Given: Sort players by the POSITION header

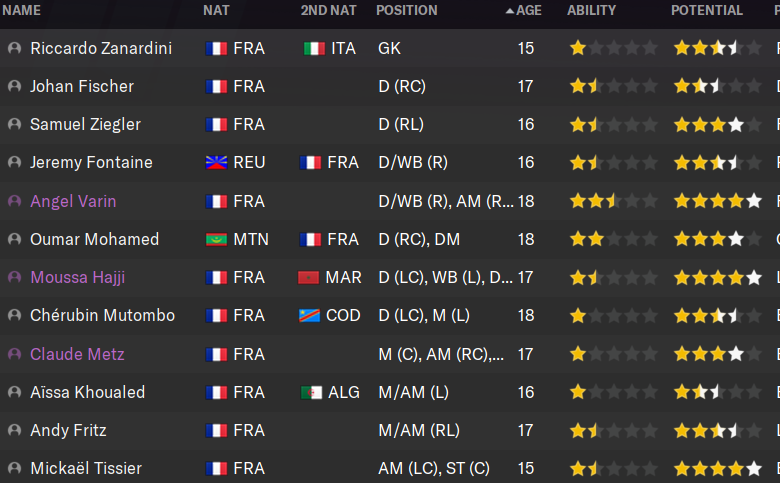Looking at the screenshot, I should (407, 10).
